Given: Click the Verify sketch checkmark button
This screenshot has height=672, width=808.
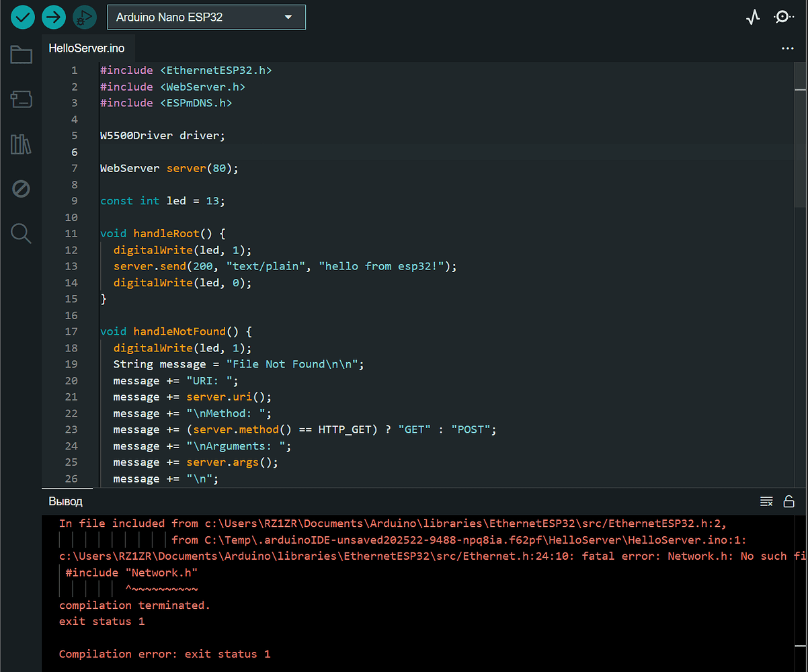Looking at the screenshot, I should [23, 17].
